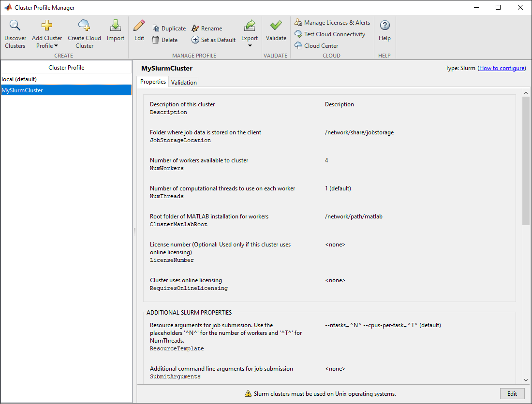The height and width of the screenshot is (404, 532).
Task: Set MySlurmCluster as Default
Action: click(x=213, y=40)
